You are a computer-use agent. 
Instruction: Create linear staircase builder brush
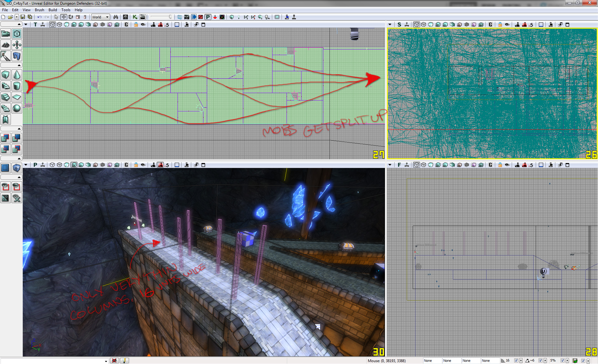pos(6,97)
